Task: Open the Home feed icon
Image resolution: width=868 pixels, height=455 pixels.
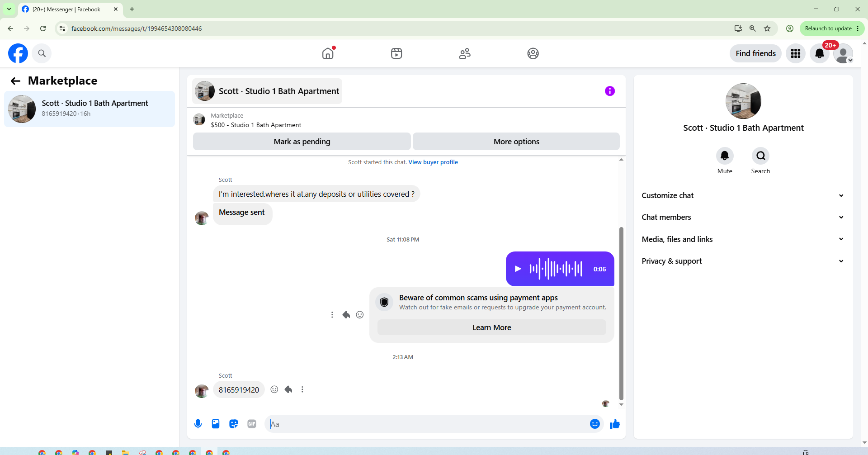Action: (x=328, y=53)
